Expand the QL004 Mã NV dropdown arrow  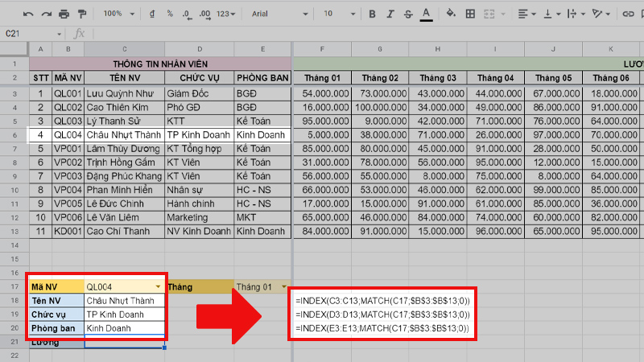[158, 286]
